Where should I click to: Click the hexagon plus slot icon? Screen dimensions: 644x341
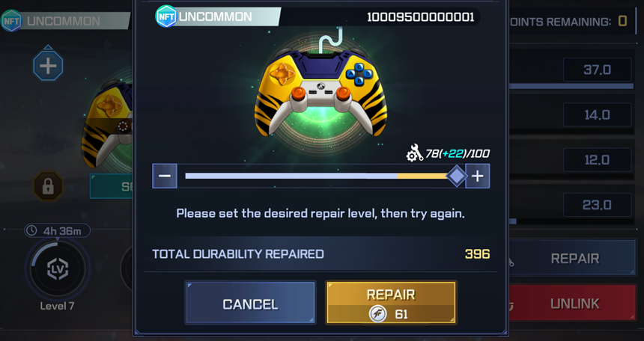click(x=49, y=65)
